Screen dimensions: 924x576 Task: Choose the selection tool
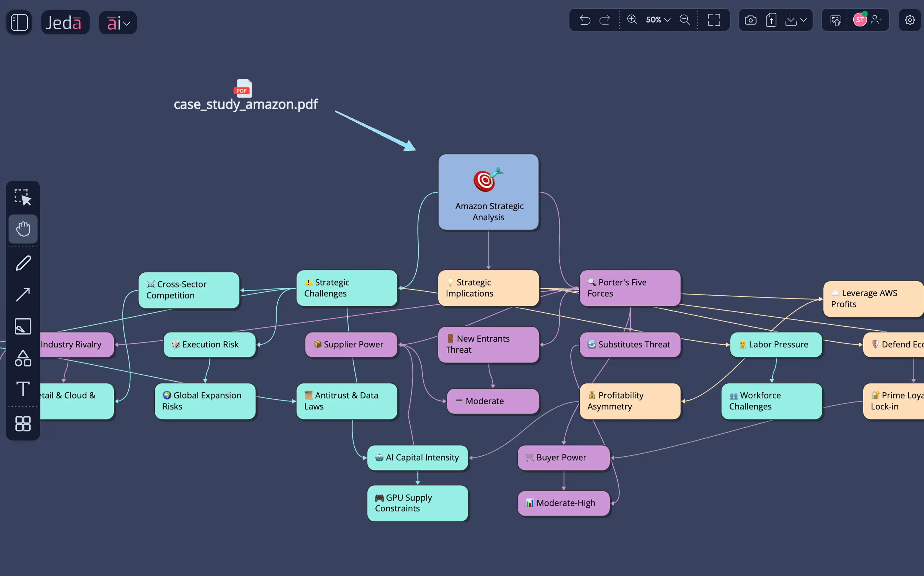(23, 197)
